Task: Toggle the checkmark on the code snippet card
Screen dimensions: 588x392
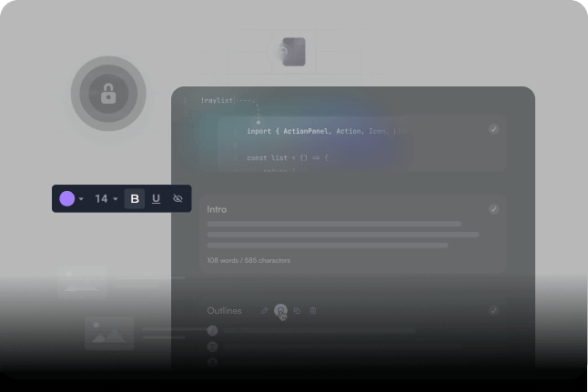Action: tap(493, 129)
